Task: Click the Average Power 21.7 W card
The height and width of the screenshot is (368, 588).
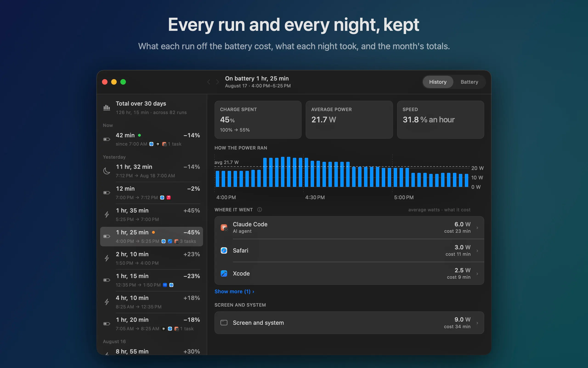Action: [x=349, y=120]
